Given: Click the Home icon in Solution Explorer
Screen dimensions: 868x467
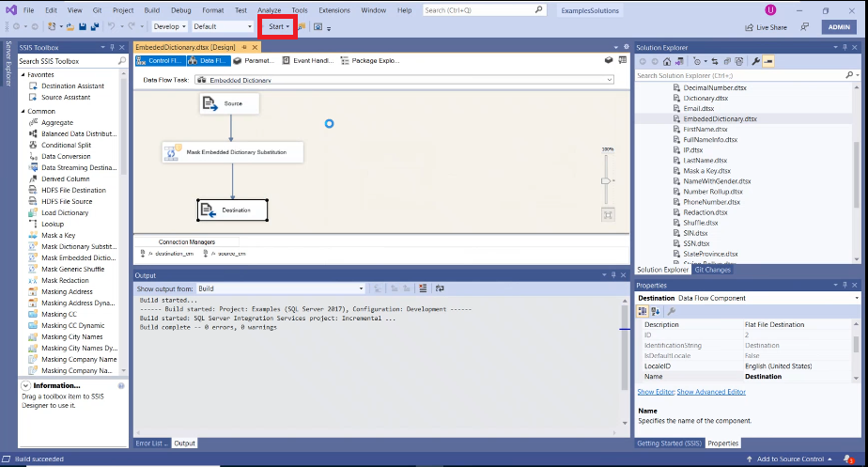Looking at the screenshot, I should (667, 61).
